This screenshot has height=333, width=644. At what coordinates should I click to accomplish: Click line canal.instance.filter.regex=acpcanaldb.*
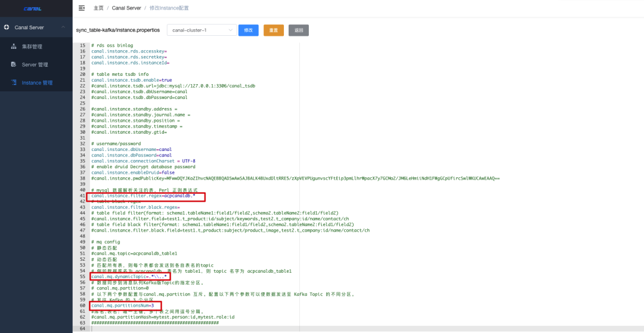click(143, 196)
